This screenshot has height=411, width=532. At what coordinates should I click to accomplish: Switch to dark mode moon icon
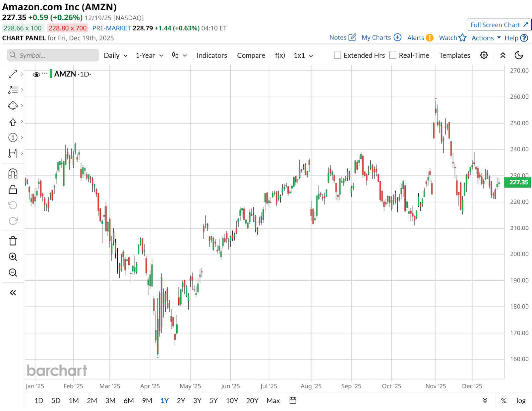point(519,55)
